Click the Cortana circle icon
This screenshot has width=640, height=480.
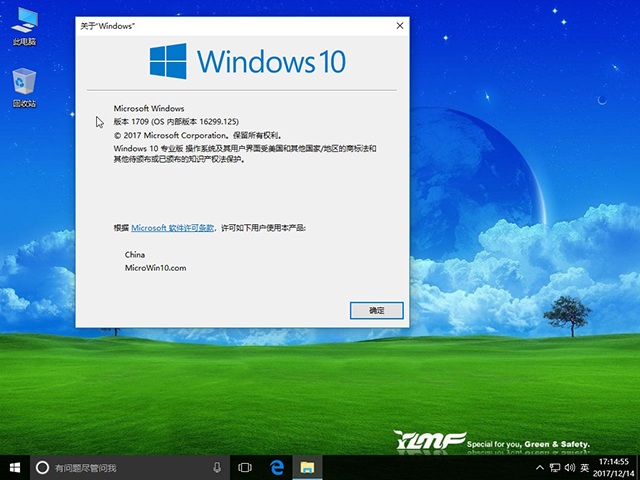click(42, 467)
